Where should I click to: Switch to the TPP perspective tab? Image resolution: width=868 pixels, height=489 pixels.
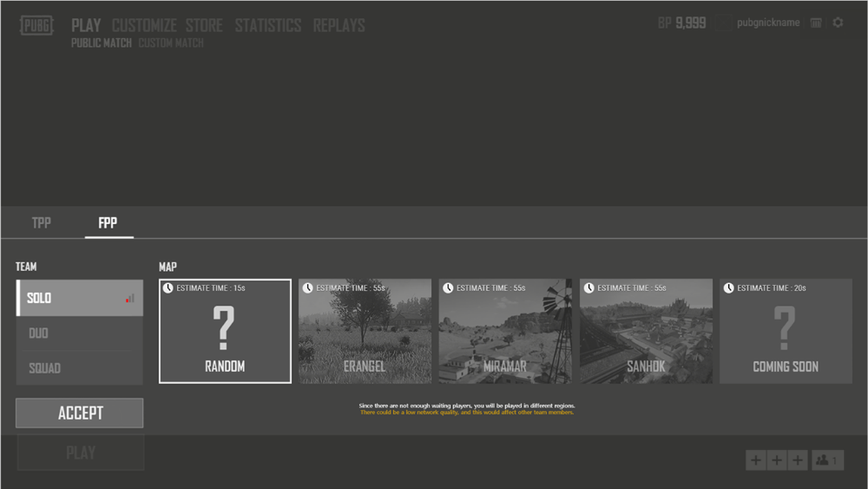click(x=42, y=222)
